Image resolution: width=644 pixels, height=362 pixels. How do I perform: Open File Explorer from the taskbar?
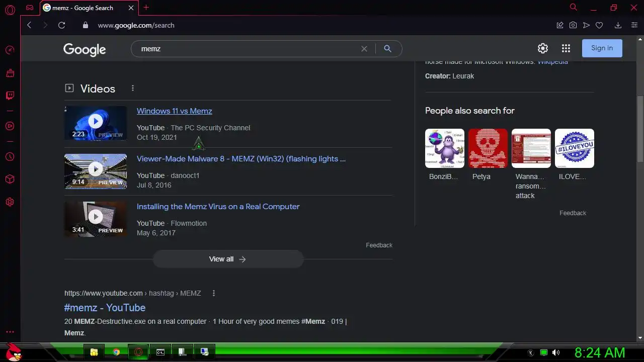(x=94, y=352)
